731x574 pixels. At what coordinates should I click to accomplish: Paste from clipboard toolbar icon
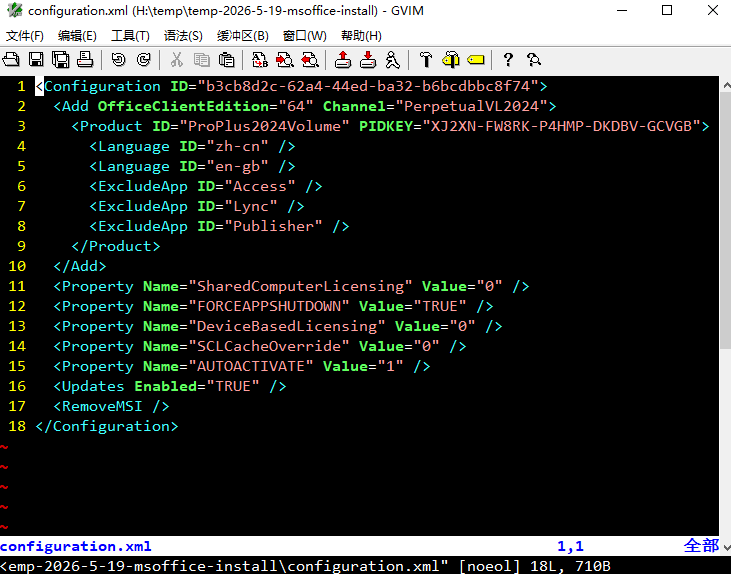(227, 60)
